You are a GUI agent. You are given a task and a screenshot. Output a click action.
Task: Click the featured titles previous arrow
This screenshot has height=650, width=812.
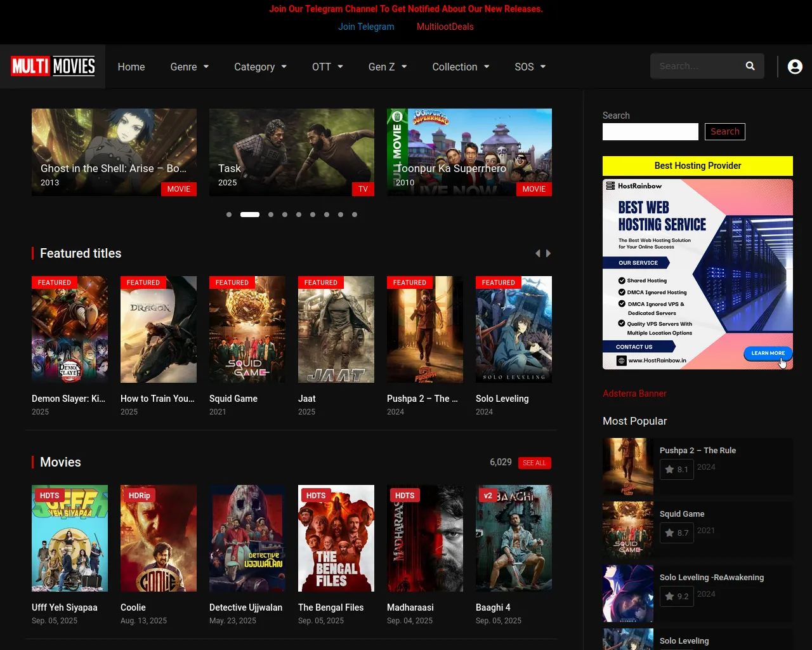[538, 253]
